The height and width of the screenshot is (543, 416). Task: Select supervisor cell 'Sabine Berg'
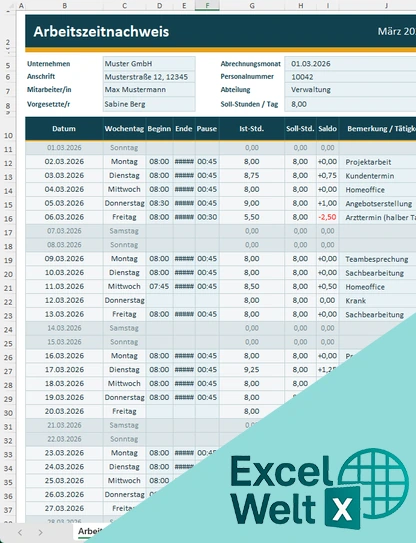(149, 104)
